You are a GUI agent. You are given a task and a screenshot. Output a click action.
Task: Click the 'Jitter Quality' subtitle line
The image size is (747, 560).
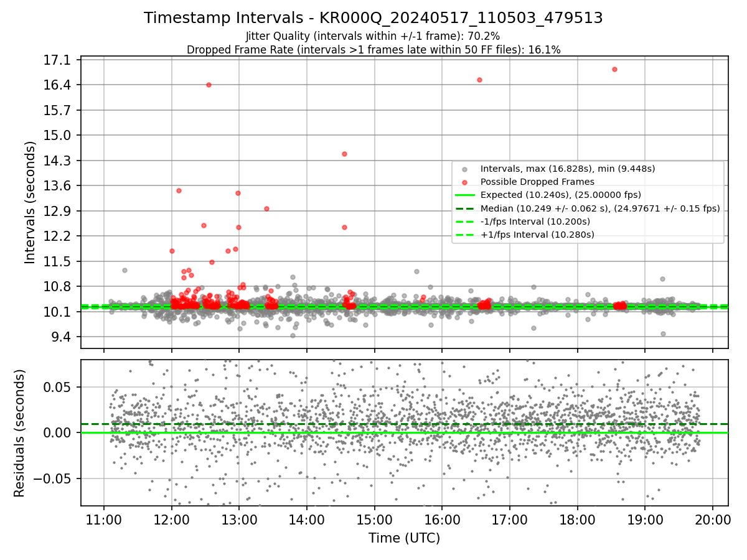(x=373, y=36)
